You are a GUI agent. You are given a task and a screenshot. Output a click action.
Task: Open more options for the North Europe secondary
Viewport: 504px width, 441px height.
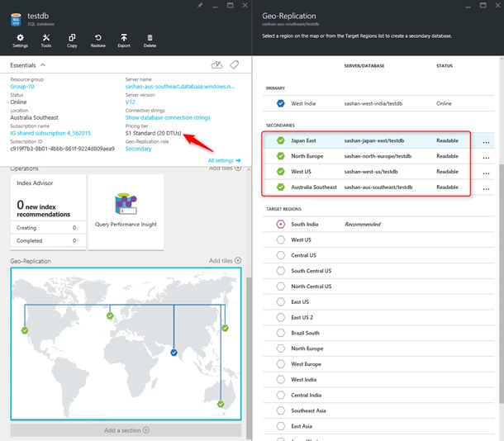tap(486, 158)
